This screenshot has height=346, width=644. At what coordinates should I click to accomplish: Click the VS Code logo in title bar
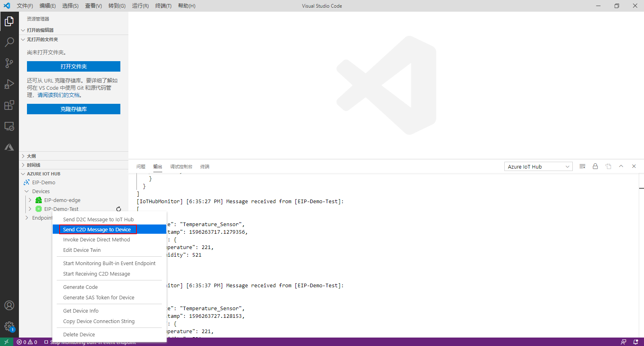[7, 6]
